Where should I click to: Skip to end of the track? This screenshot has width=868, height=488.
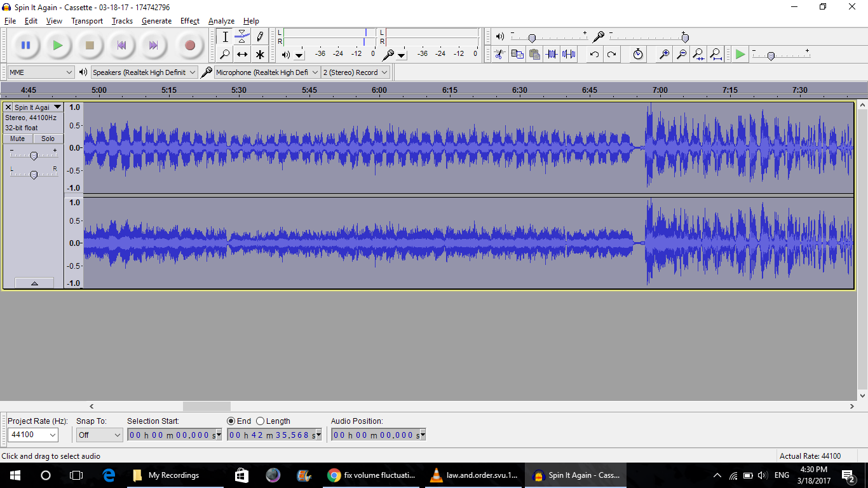pos(153,45)
